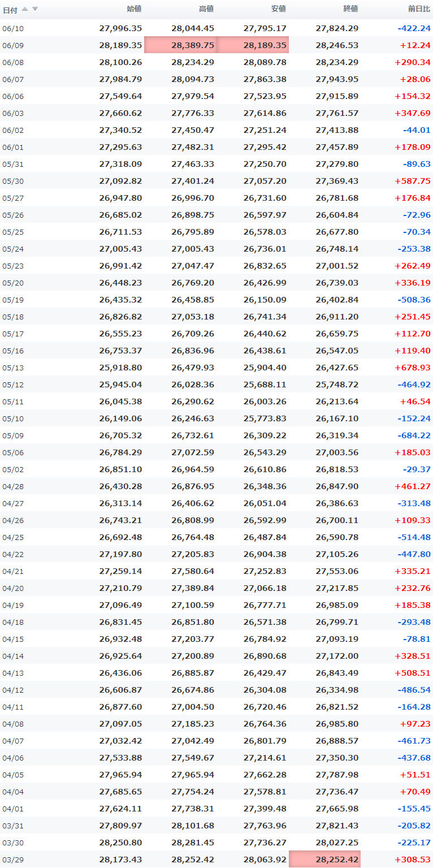Select the 始値 column header
Screen dimensions: 433x868
tap(134, 9)
